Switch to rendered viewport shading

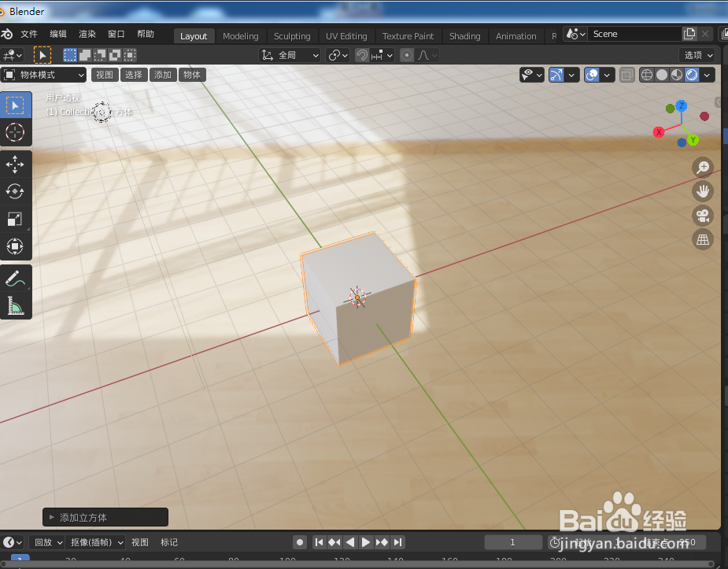(x=692, y=75)
